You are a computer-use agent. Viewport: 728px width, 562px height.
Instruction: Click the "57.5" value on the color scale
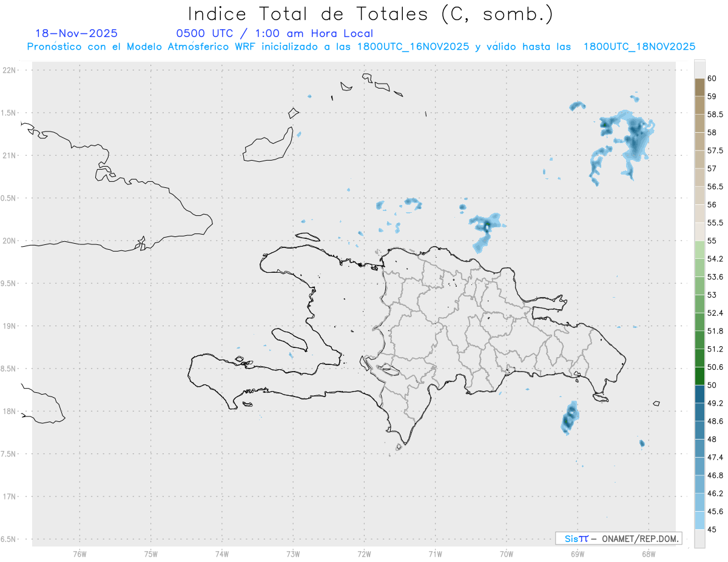(715, 150)
